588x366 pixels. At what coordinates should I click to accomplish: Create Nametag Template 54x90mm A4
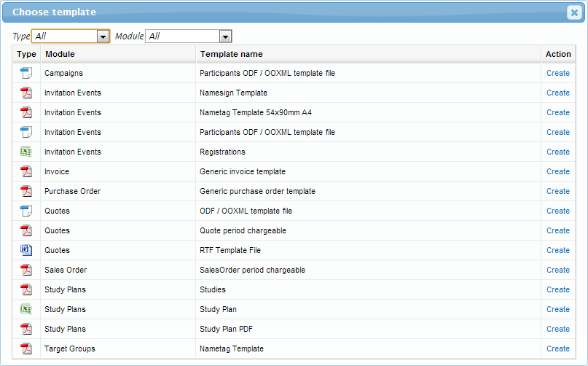click(x=558, y=112)
